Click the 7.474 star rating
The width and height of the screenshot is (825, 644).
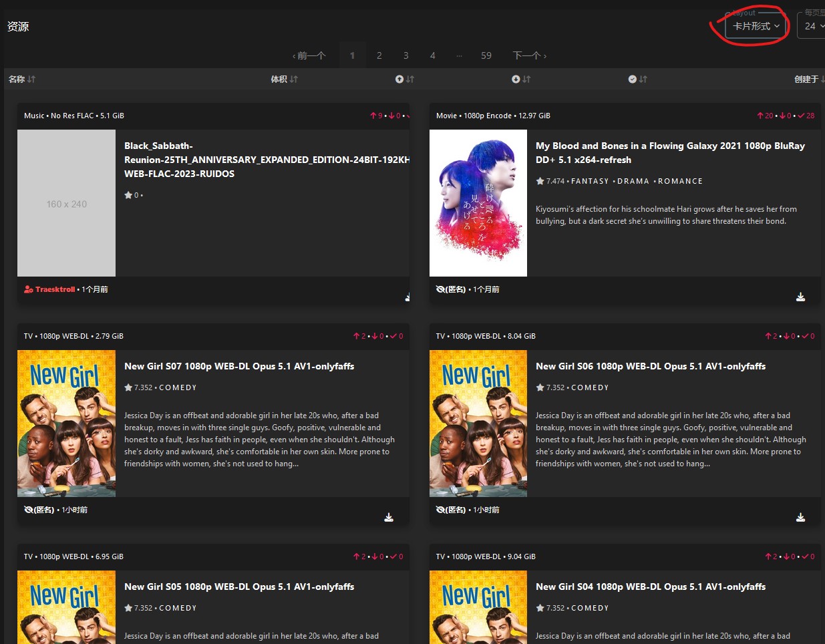coord(550,181)
